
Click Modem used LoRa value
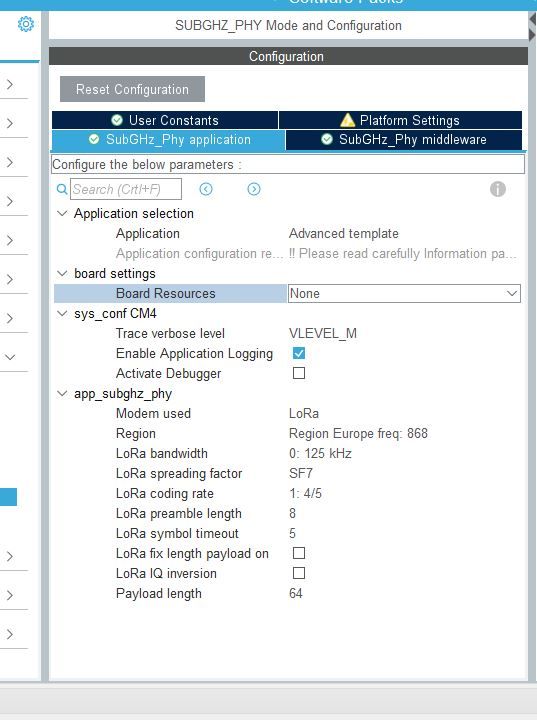pos(304,413)
